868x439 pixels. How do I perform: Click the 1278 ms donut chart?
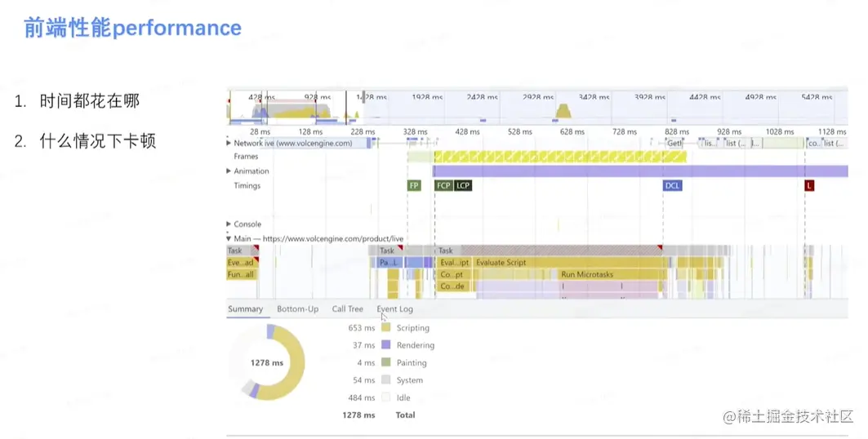267,362
